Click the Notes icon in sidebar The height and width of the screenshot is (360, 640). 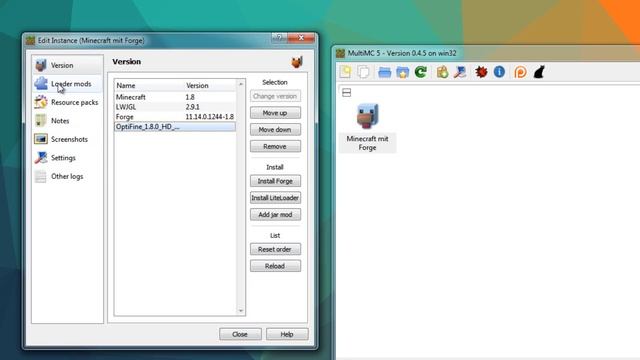pos(41,120)
